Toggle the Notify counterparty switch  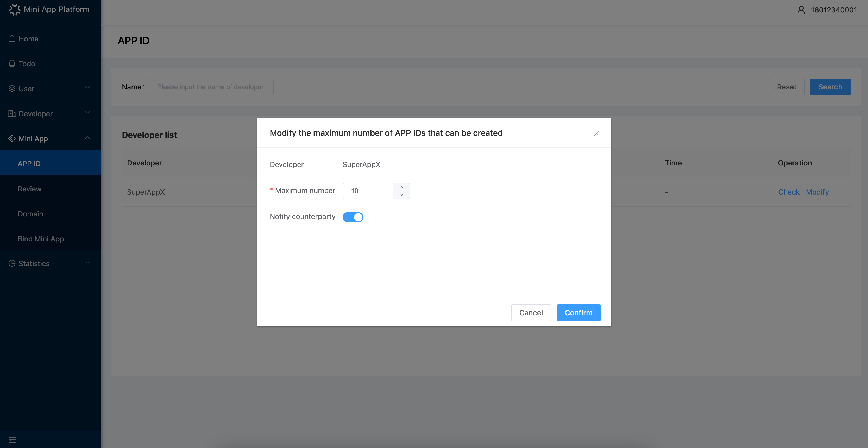[353, 217]
